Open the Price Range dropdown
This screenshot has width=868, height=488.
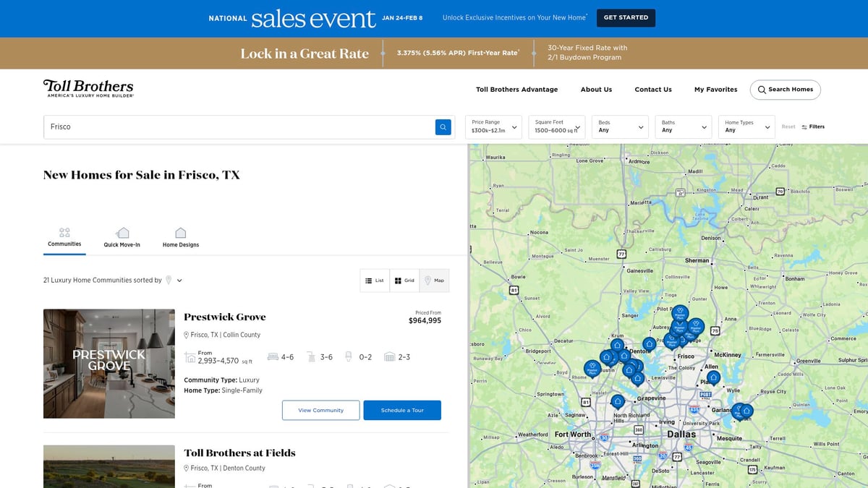click(493, 127)
